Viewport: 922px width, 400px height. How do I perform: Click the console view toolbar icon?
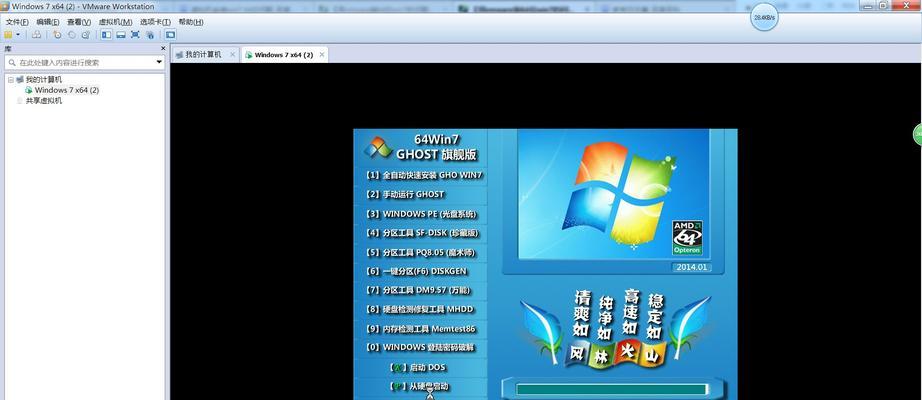[x=170, y=35]
